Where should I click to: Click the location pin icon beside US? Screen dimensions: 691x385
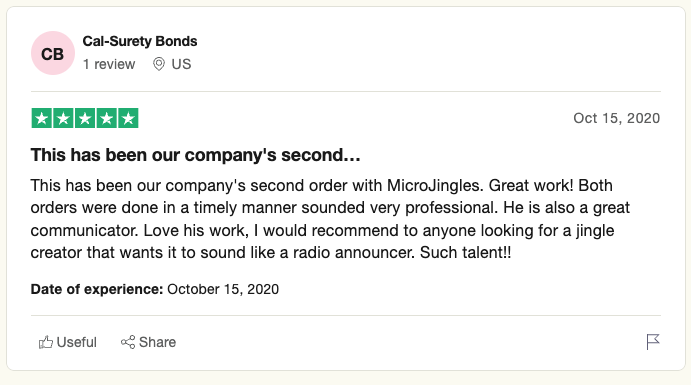click(x=159, y=64)
